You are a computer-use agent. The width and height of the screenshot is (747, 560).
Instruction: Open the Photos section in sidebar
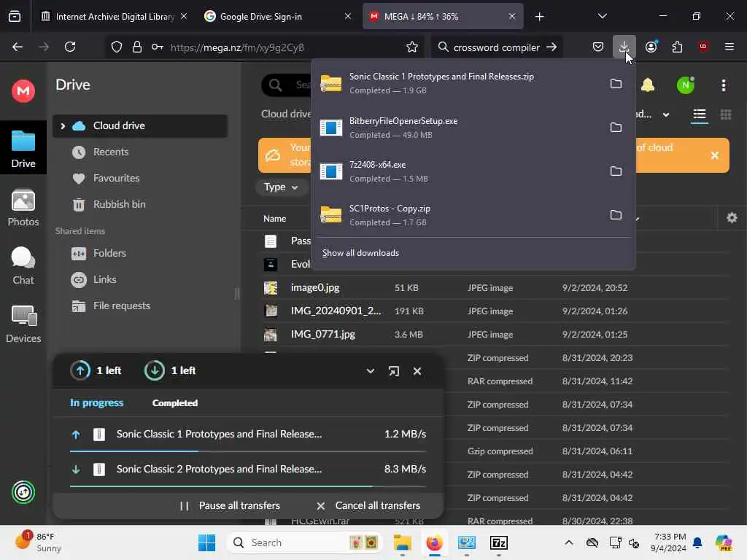click(x=23, y=208)
